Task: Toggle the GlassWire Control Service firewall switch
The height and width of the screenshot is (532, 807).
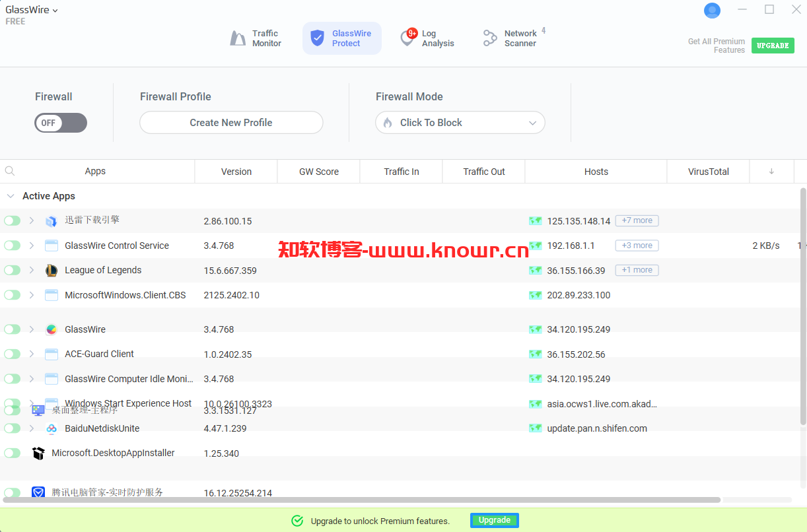Action: 12,246
